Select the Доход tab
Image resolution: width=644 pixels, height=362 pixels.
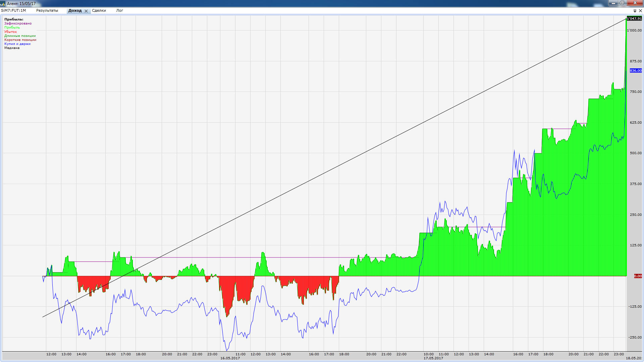pyautogui.click(x=75, y=11)
